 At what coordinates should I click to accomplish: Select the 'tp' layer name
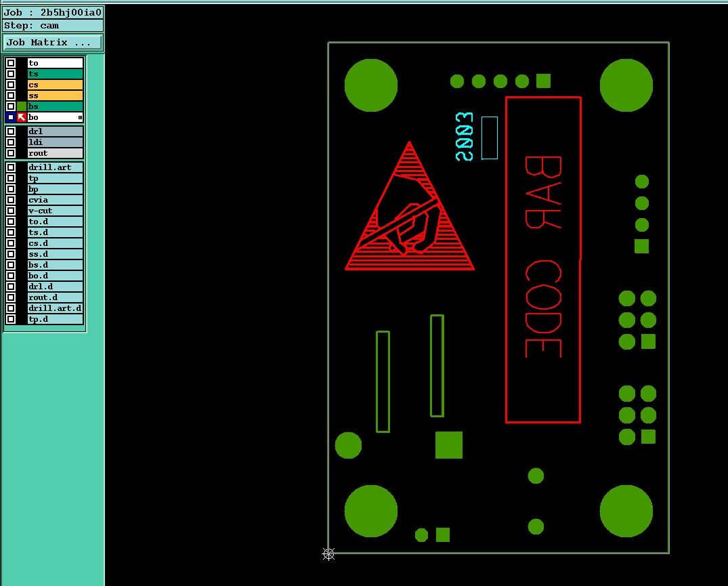[56, 178]
